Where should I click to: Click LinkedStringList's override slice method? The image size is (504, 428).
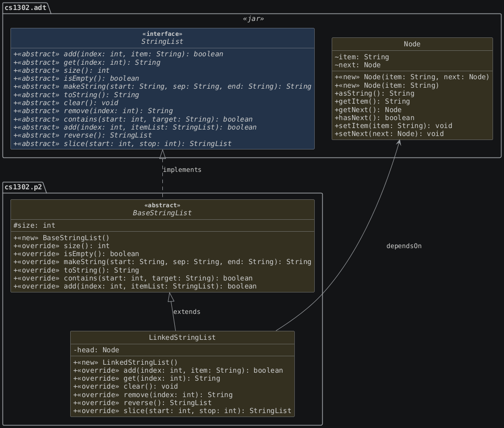(182, 411)
